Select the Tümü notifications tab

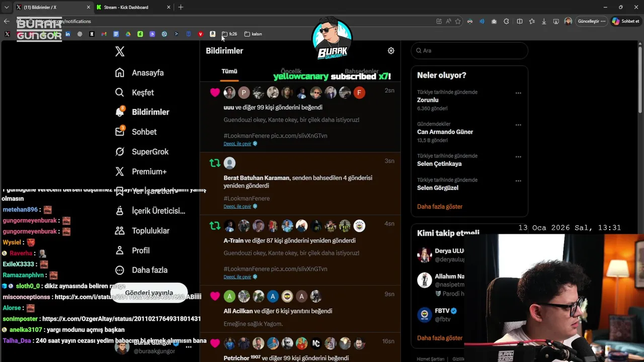(x=229, y=71)
